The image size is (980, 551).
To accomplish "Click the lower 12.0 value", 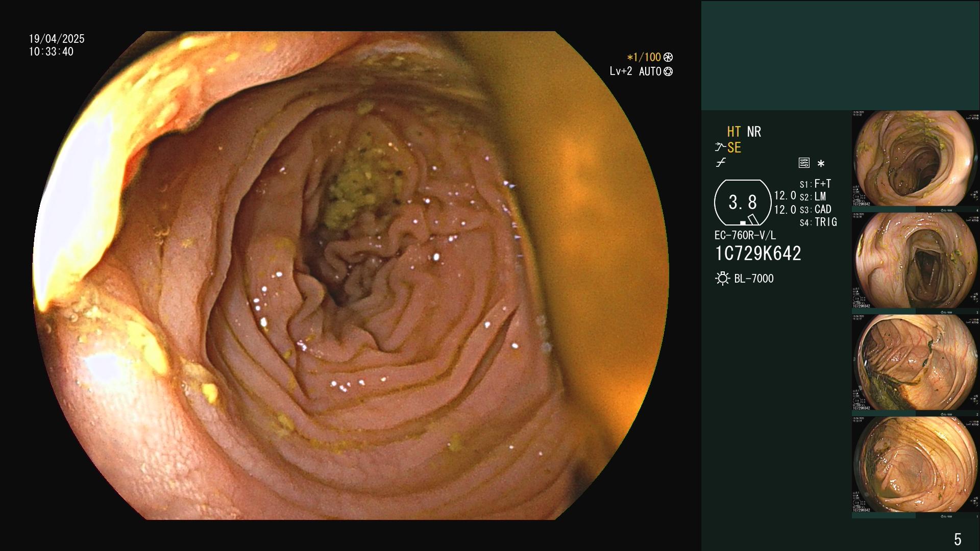I will tap(785, 210).
